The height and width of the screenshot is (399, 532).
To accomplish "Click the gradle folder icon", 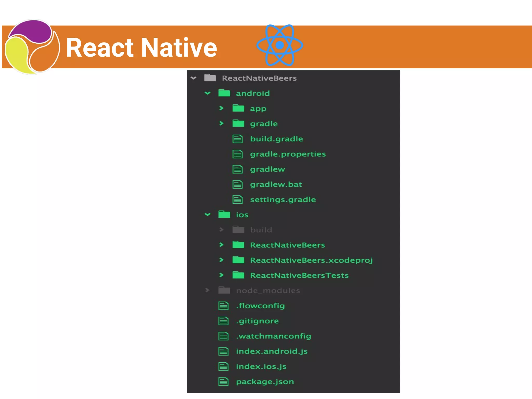I will tap(238, 123).
